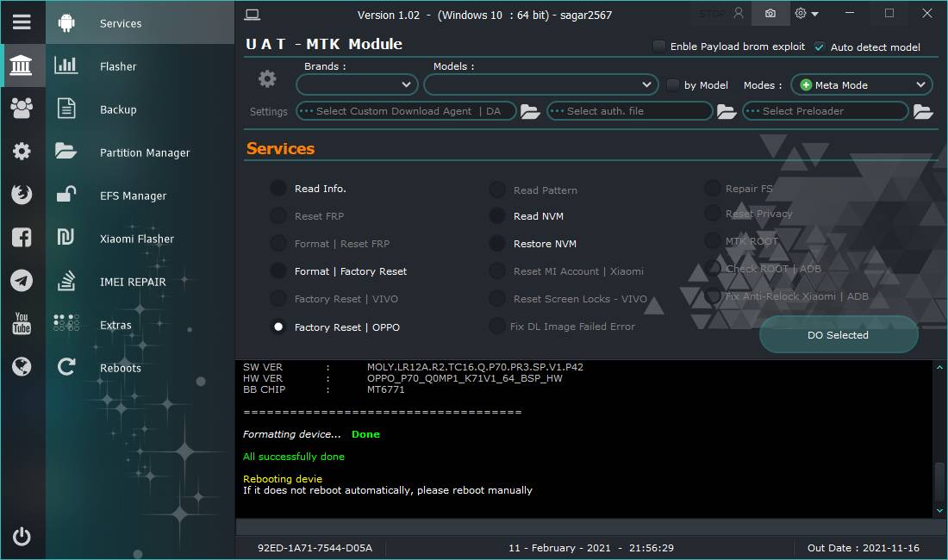Click the log scrollbar up arrow
The image size is (948, 560).
pos(939,367)
